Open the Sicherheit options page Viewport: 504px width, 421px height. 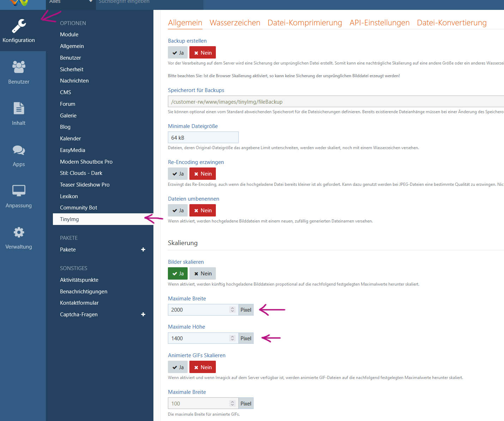click(x=72, y=69)
